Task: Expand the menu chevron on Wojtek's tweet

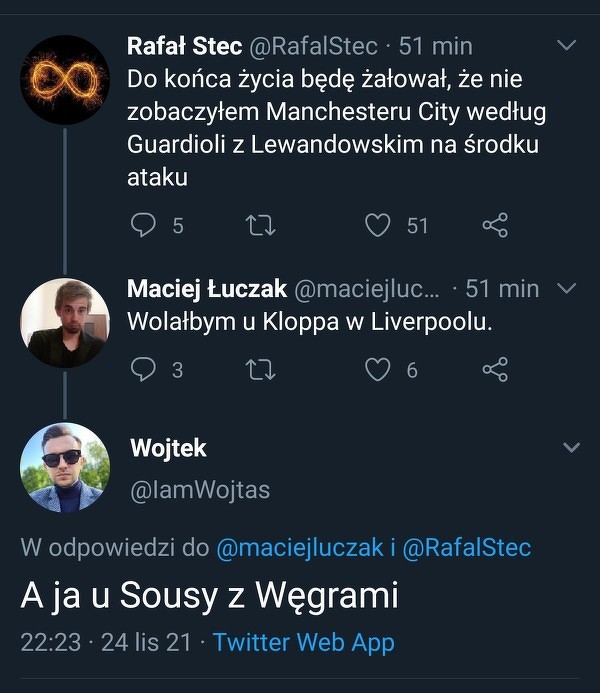Action: click(571, 447)
